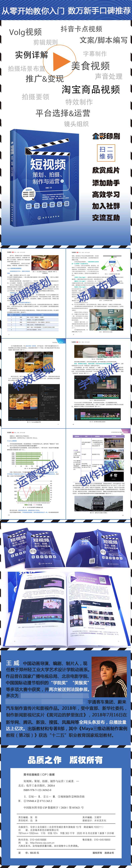The height and width of the screenshot is (868, 132).
Task: Click the text 添加助手
Action: click(x=106, y=183)
